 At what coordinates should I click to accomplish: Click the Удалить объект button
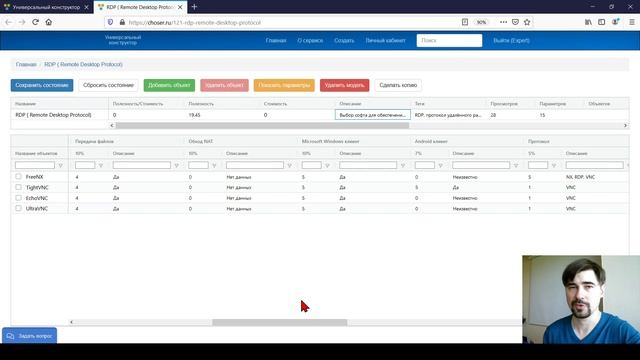click(x=224, y=85)
